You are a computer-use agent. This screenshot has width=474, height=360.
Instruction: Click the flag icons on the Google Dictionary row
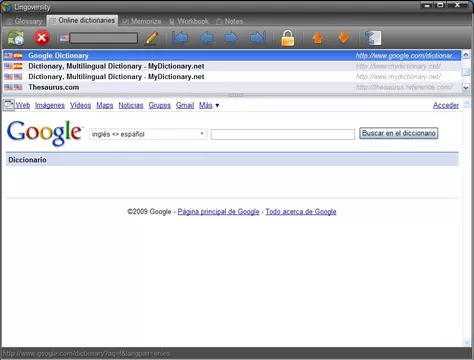click(13, 56)
